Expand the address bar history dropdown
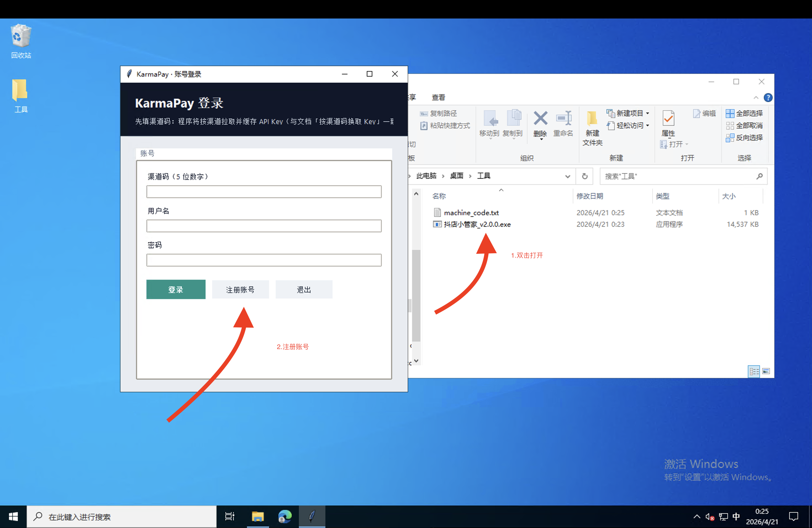The image size is (812, 528). (x=567, y=176)
